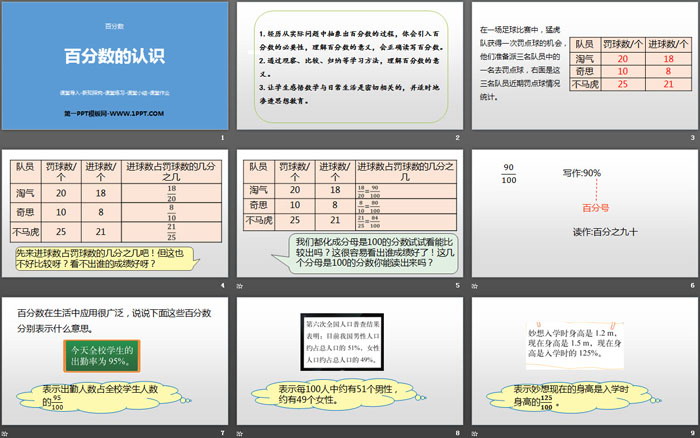Select slide 1 titled 百分数的认识
The height and width of the screenshot is (438, 700).
pos(115,66)
